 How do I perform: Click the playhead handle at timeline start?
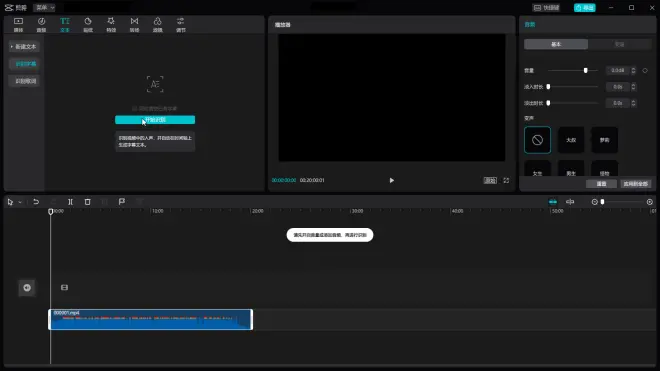pos(51,211)
